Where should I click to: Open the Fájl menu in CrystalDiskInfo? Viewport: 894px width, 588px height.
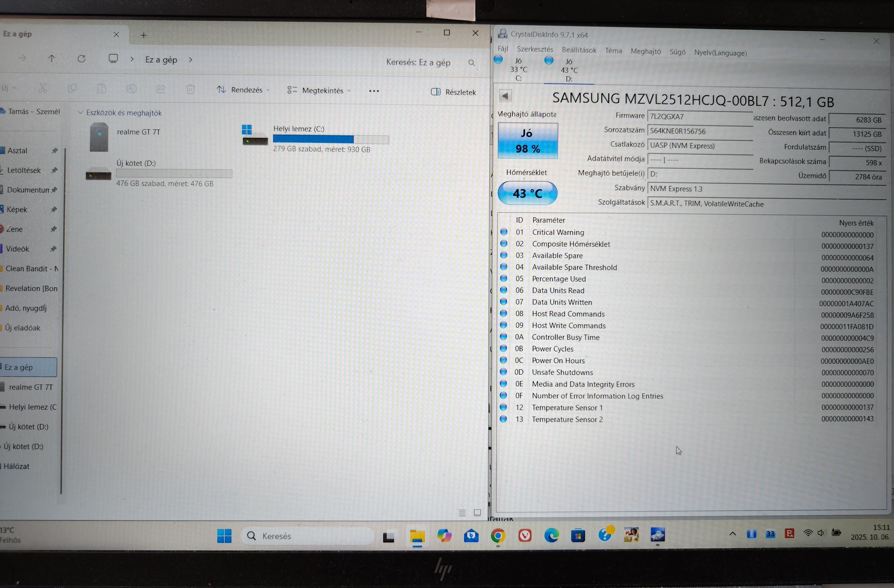[503, 49]
